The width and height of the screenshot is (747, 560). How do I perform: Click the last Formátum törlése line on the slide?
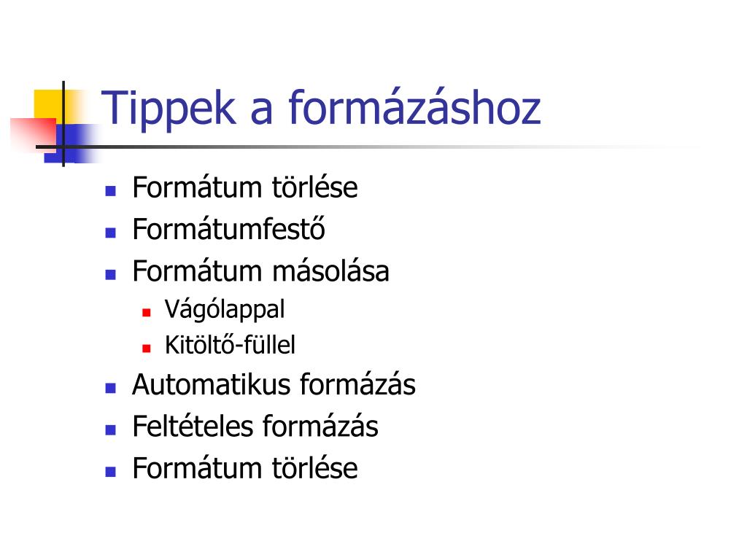point(245,468)
